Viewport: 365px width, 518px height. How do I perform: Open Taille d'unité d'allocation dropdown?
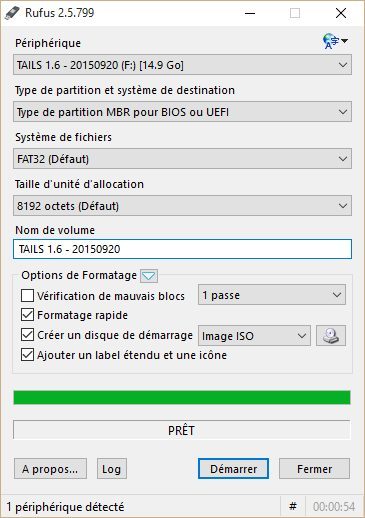[x=182, y=206]
